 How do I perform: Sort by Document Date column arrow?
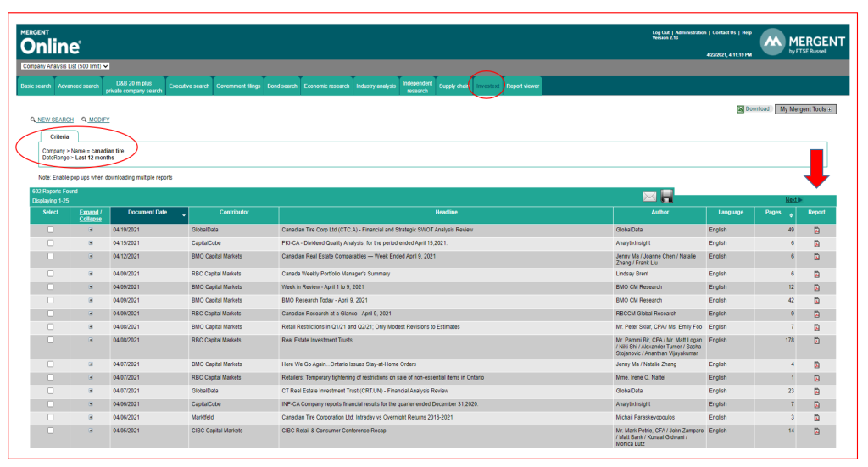pyautogui.click(x=184, y=215)
